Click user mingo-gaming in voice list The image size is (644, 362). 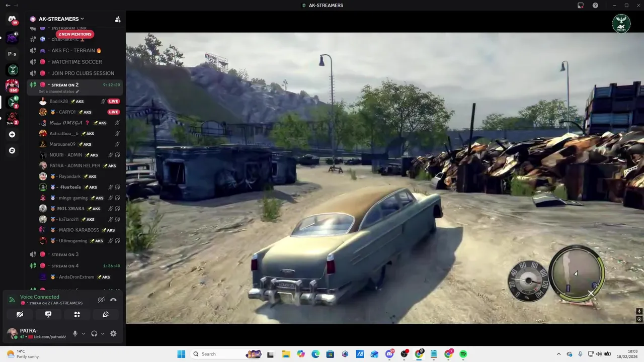[x=80, y=198]
